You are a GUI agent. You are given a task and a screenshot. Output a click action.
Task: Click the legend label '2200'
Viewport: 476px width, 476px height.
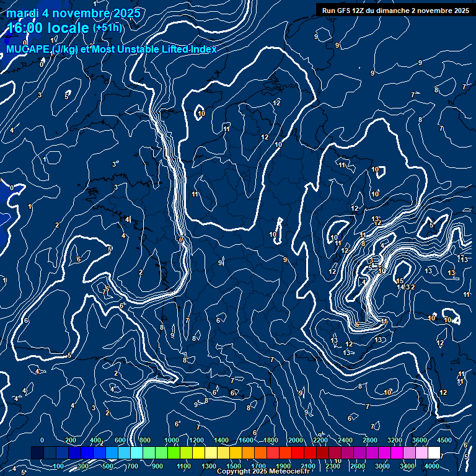tap(320, 440)
